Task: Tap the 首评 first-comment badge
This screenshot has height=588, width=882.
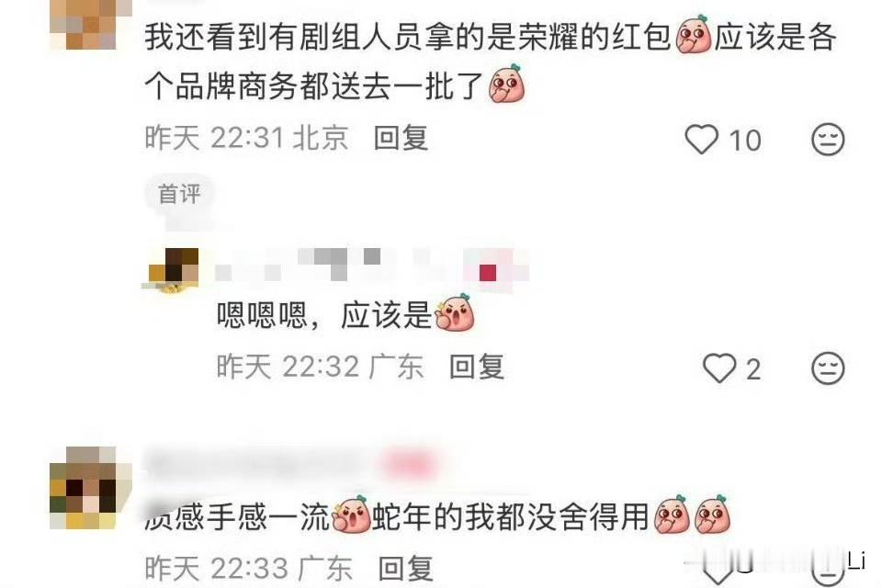Action: point(179,194)
